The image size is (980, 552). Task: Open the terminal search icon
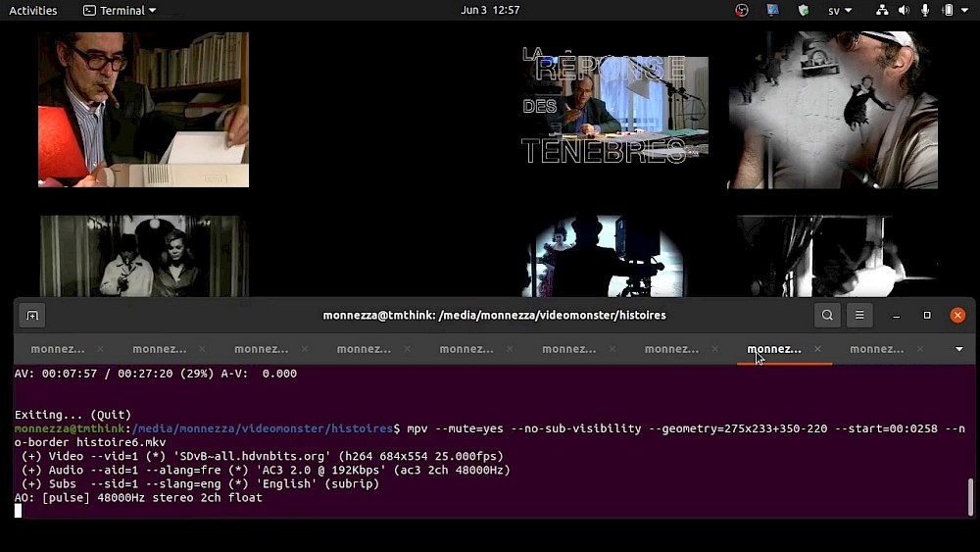tap(828, 316)
